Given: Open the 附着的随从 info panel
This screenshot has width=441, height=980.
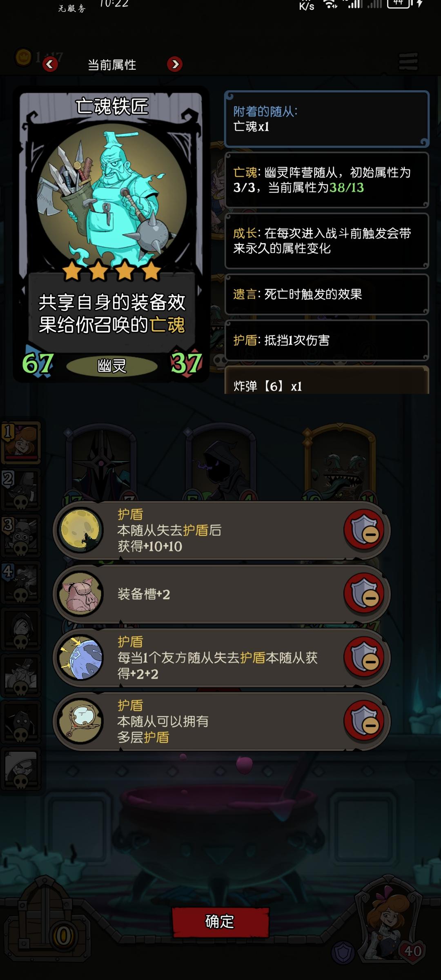Looking at the screenshot, I should point(327,119).
